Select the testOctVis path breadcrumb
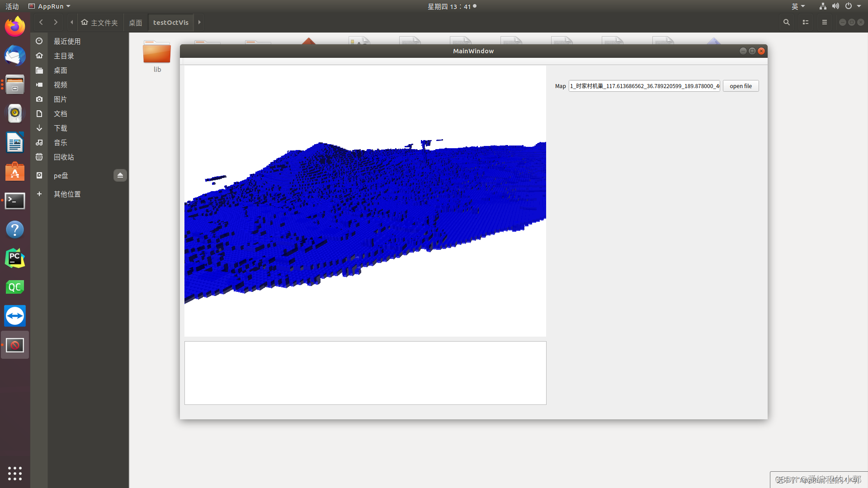The height and width of the screenshot is (488, 868). tap(170, 23)
